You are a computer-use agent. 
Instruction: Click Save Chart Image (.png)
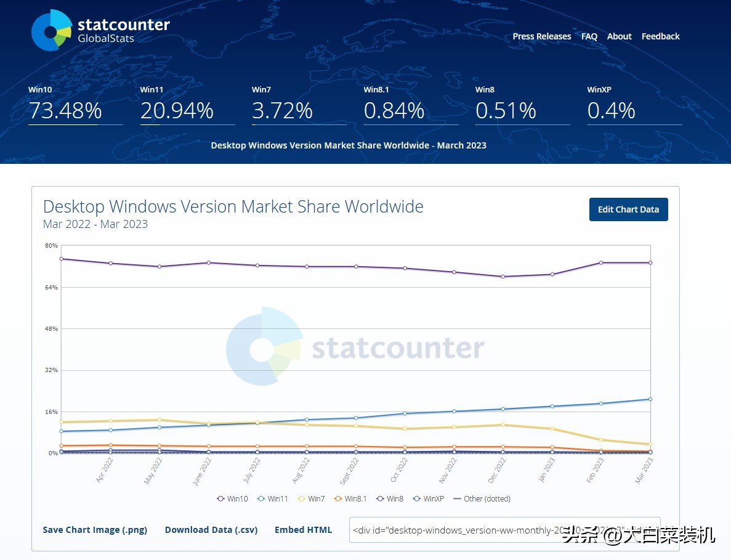(95, 529)
